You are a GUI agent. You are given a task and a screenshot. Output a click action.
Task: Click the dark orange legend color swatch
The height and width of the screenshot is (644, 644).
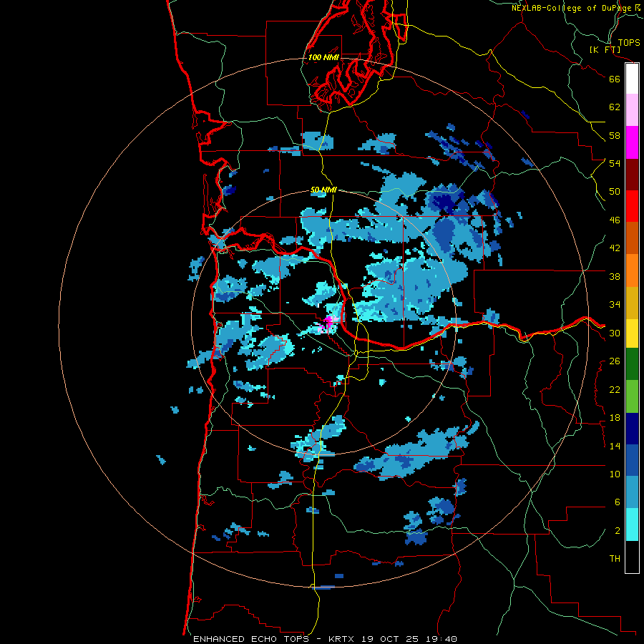pos(632,238)
